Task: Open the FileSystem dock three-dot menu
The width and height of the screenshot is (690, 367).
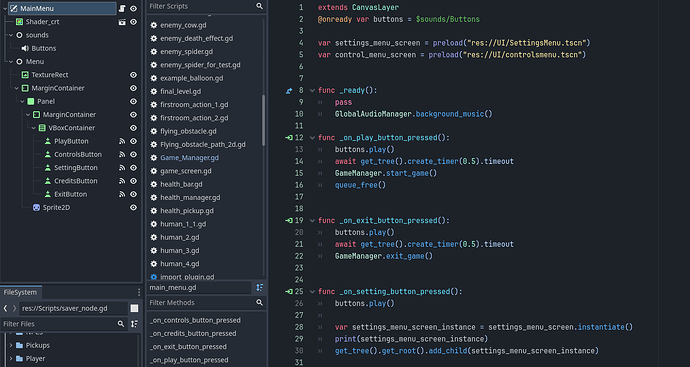Action: (x=139, y=292)
